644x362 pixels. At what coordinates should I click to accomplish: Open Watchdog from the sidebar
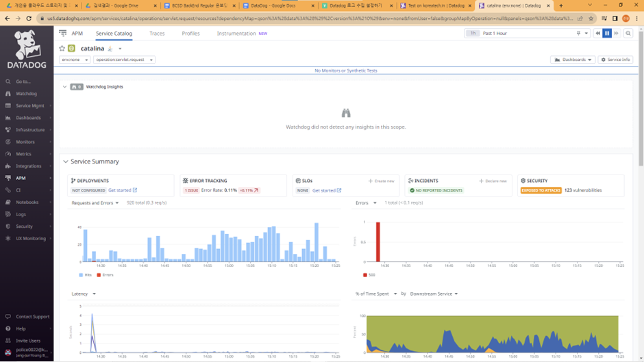pos(26,94)
